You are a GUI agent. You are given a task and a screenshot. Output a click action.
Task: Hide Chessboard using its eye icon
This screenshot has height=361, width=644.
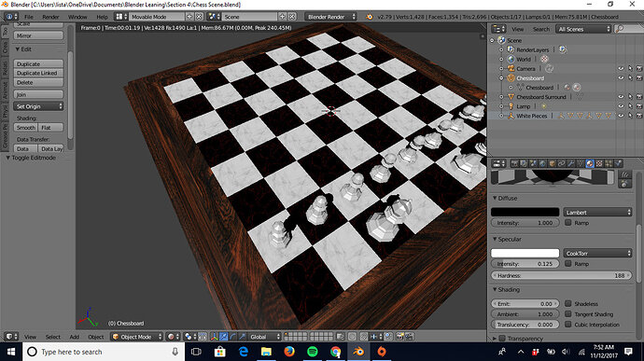point(621,78)
